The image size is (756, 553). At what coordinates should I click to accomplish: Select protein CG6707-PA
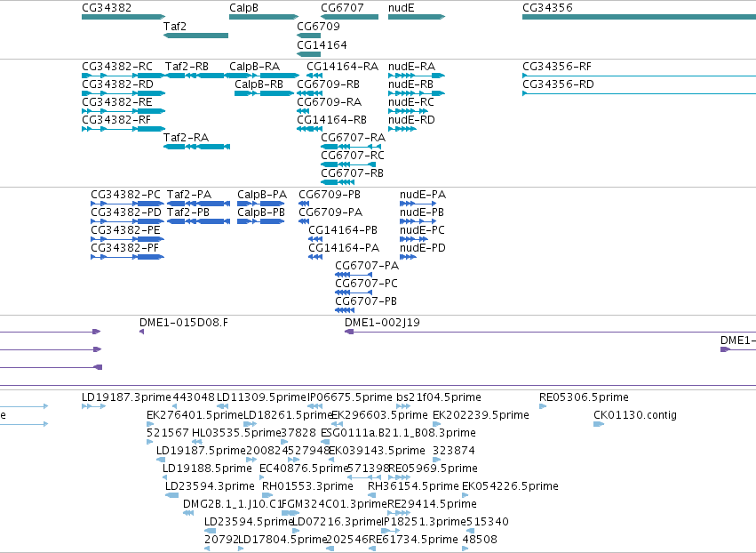pos(354,275)
